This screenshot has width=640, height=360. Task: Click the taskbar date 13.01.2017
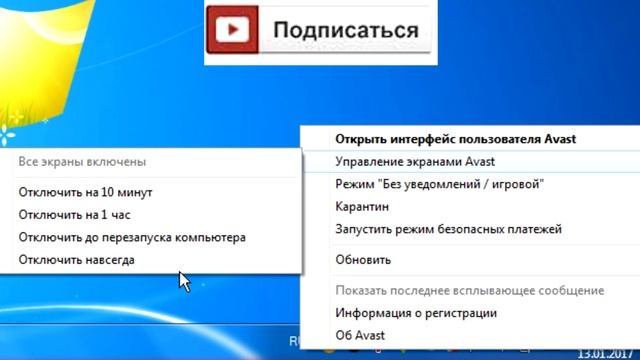tap(606, 354)
